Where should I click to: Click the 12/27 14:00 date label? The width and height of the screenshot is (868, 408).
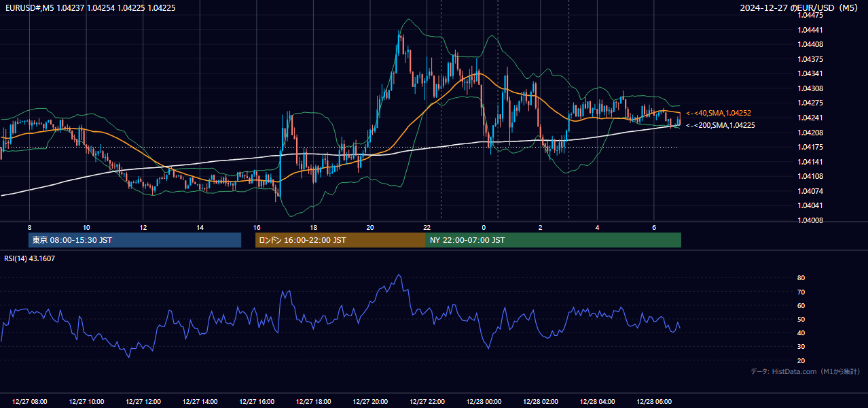coord(200,402)
